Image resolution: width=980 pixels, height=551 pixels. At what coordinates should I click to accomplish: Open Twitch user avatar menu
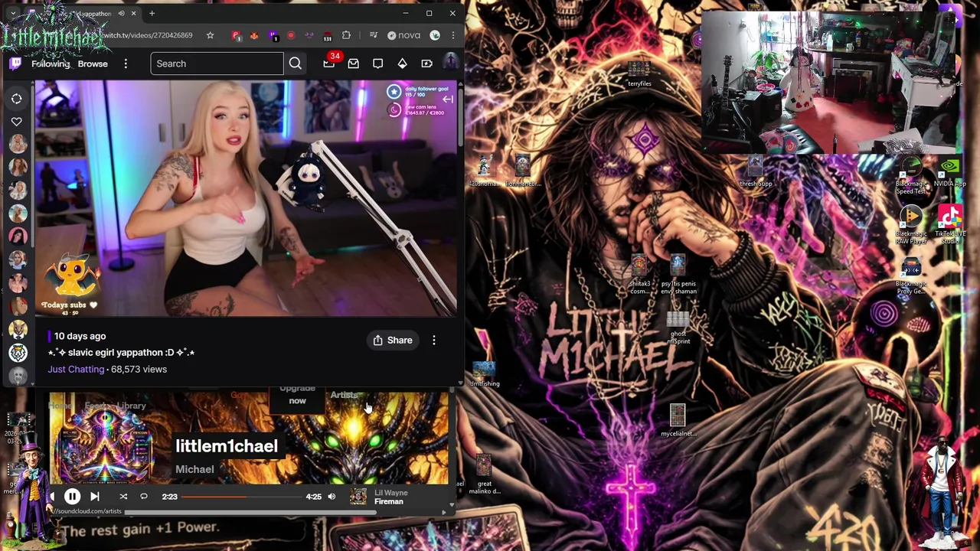450,63
